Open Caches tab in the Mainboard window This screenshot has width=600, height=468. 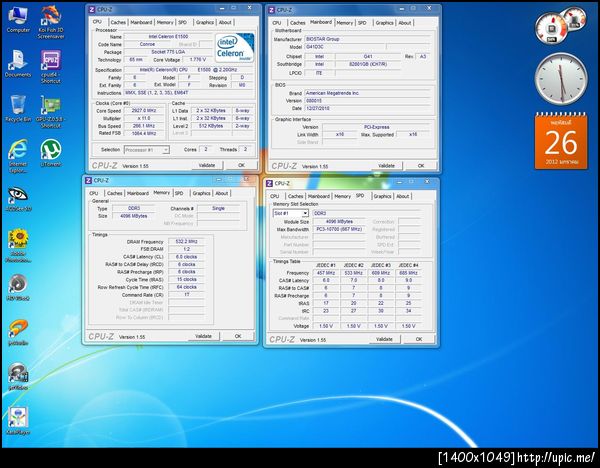coord(298,23)
